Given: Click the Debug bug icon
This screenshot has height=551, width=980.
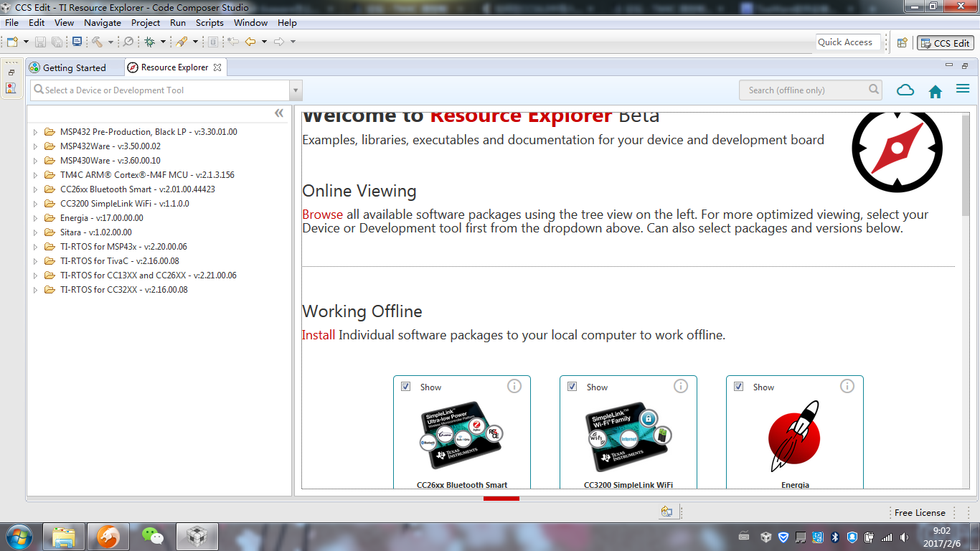Looking at the screenshot, I should coord(149,42).
